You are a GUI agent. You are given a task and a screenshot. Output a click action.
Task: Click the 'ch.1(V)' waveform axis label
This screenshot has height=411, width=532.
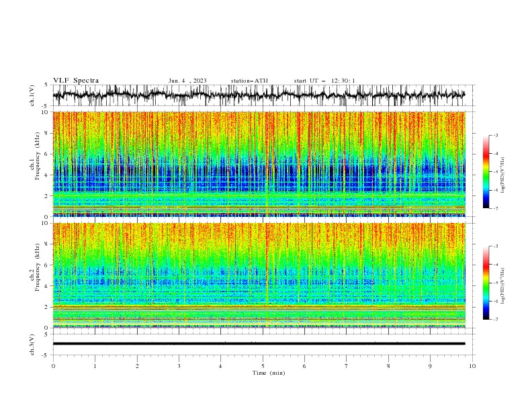click(x=32, y=95)
